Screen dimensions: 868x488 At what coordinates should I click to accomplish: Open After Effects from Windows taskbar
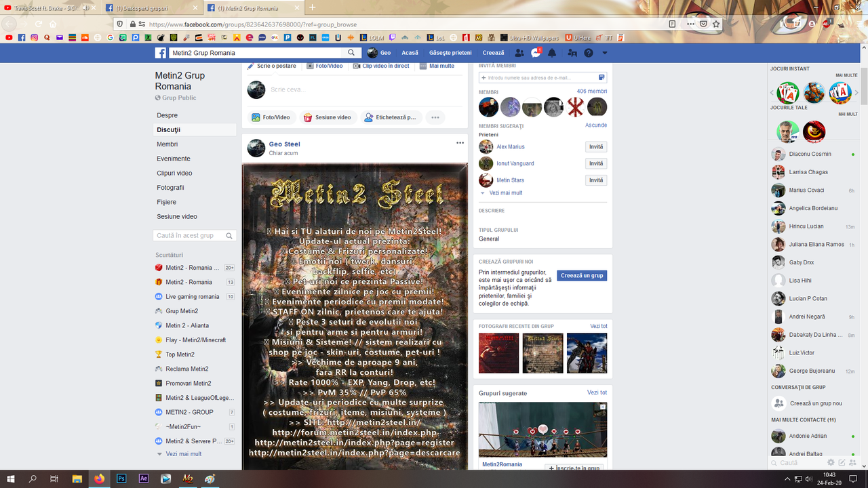[x=144, y=479]
